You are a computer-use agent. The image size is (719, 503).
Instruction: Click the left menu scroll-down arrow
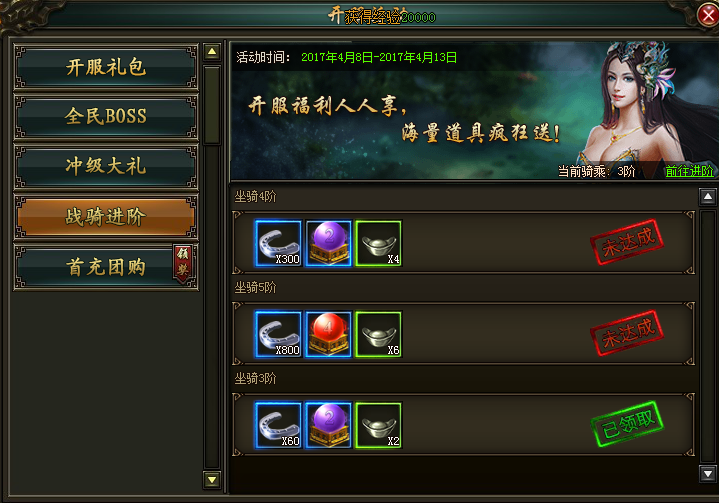212,480
